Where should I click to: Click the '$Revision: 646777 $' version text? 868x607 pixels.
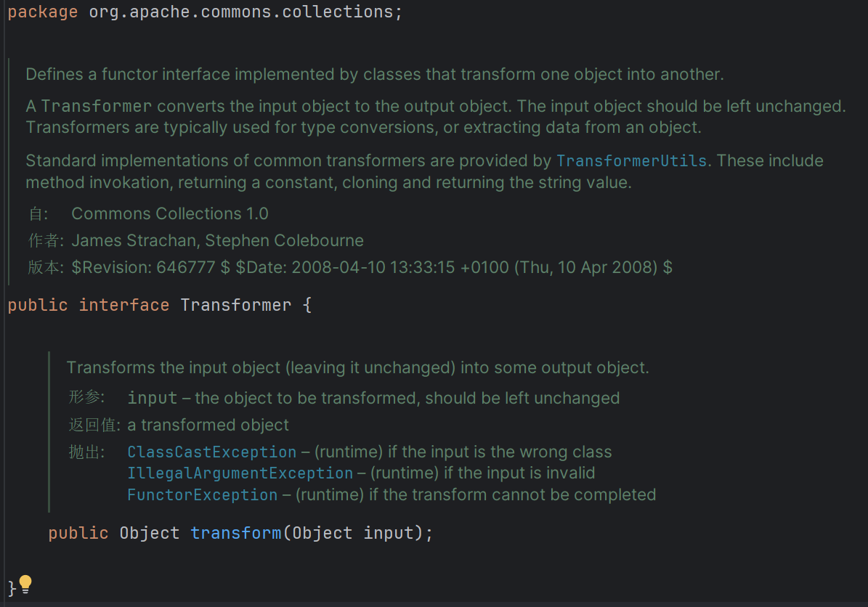pyautogui.click(x=150, y=267)
